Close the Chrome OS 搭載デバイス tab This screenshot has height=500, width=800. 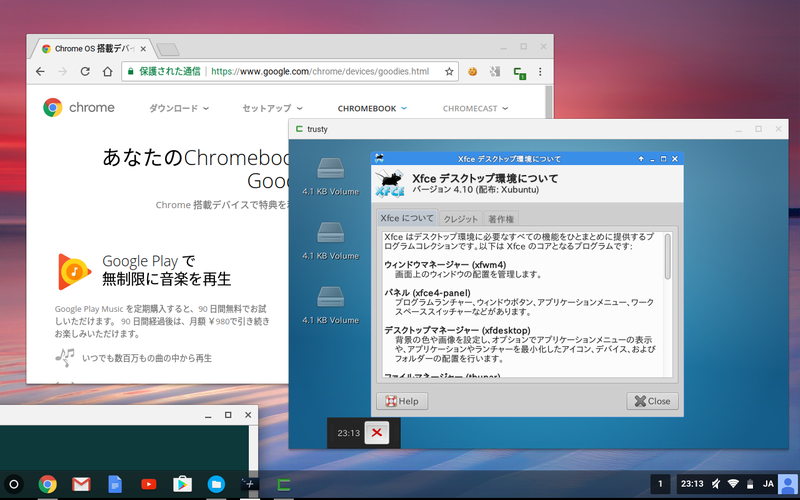143,49
